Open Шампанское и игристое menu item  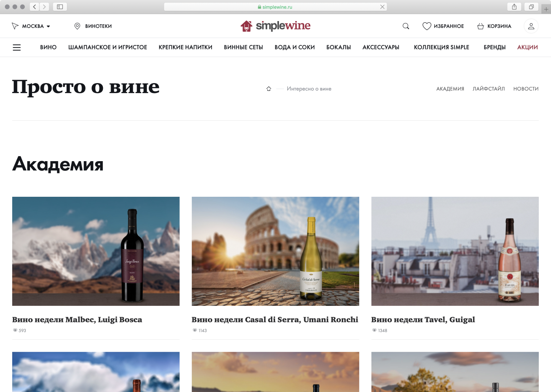tap(108, 47)
